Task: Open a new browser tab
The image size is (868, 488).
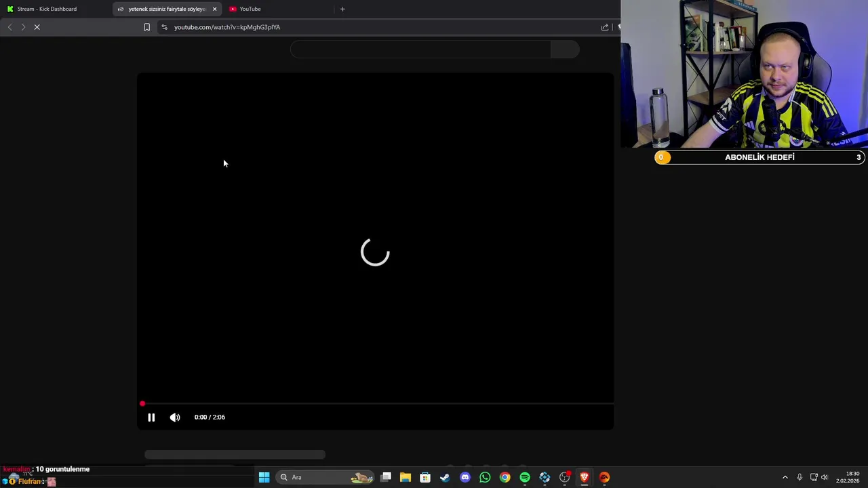Action: 342,9
